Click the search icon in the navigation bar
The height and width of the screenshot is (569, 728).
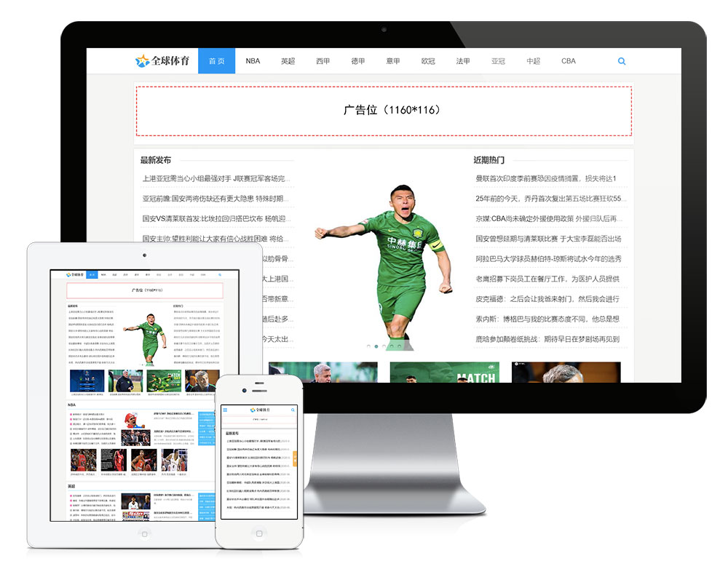(x=621, y=61)
